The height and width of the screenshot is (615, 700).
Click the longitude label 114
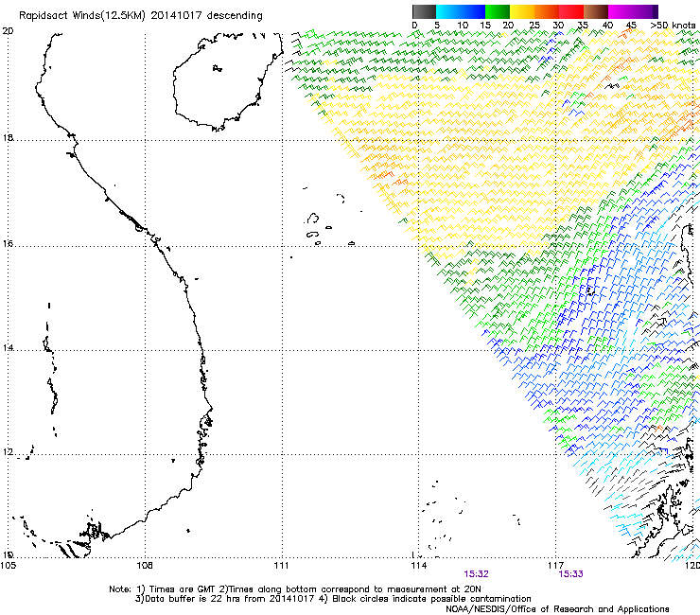[418, 566]
